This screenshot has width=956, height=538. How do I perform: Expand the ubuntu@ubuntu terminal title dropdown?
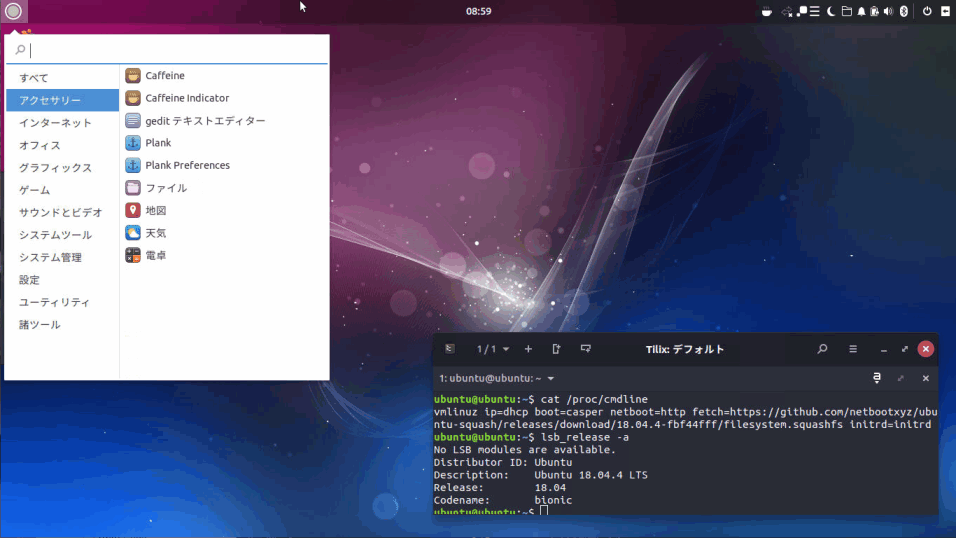pos(496,378)
